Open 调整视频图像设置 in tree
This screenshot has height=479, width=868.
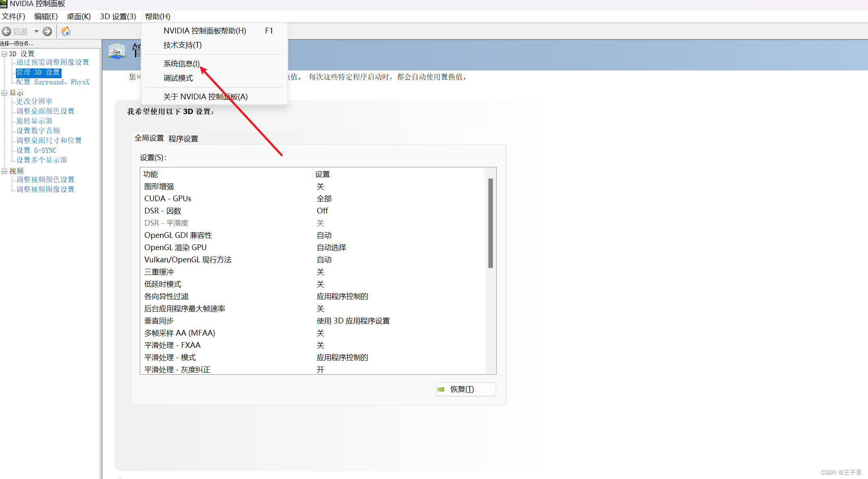click(45, 189)
